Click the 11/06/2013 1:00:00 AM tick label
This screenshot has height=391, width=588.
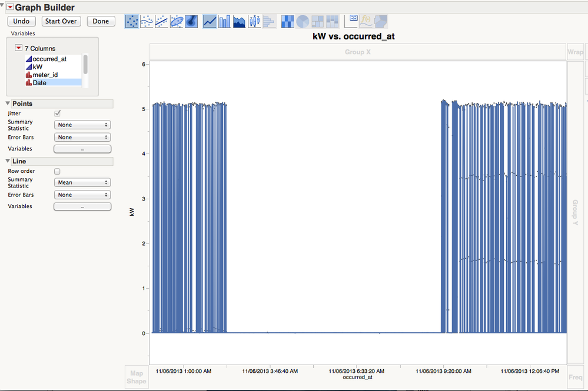[x=184, y=371]
